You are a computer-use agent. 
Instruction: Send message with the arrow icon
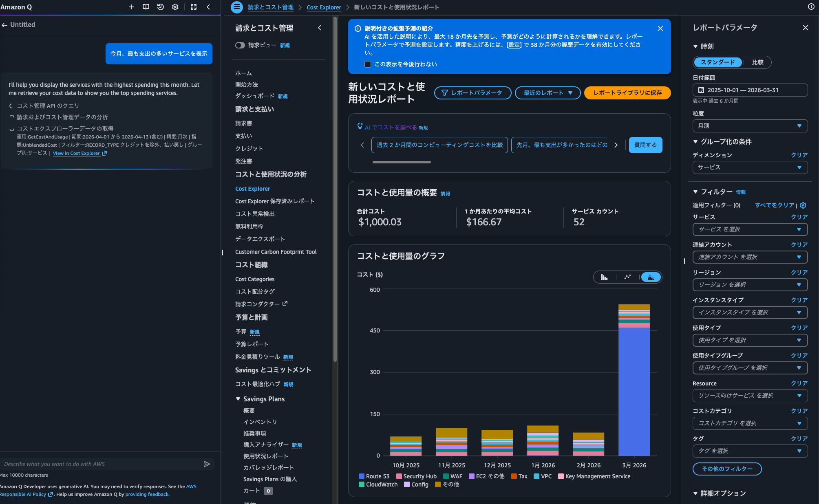(x=207, y=464)
